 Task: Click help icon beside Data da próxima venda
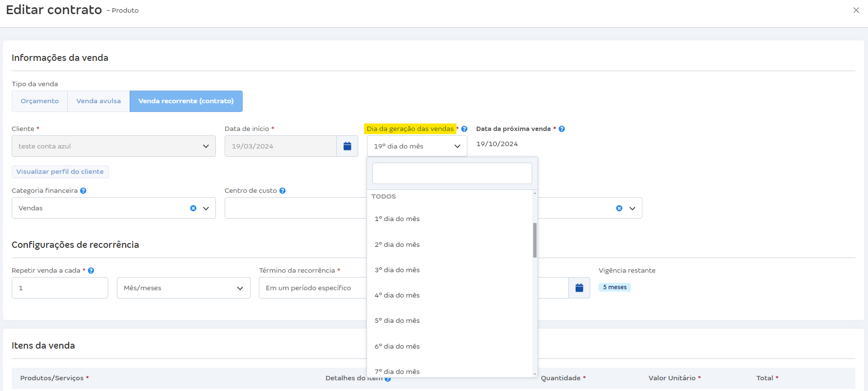(562, 129)
